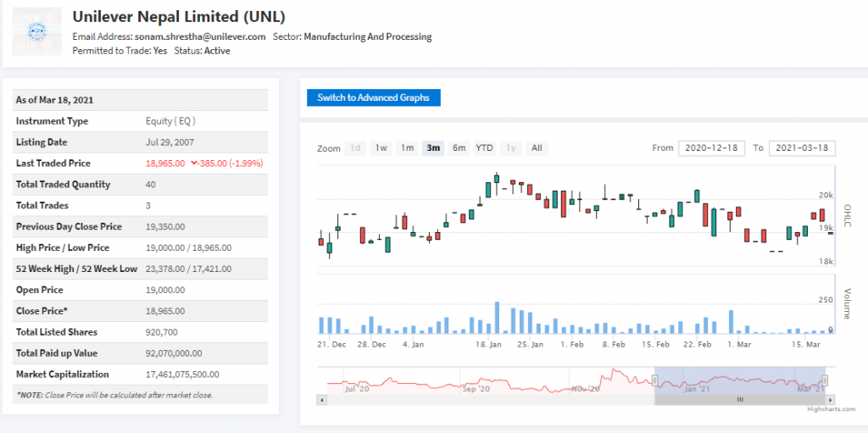Viewport: 868px width, 433px height.
Task: Click the OHLC axis label
Action: pyautogui.click(x=847, y=216)
